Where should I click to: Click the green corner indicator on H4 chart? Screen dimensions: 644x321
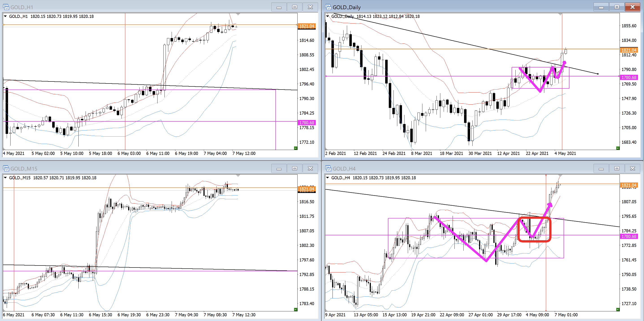(x=618, y=310)
